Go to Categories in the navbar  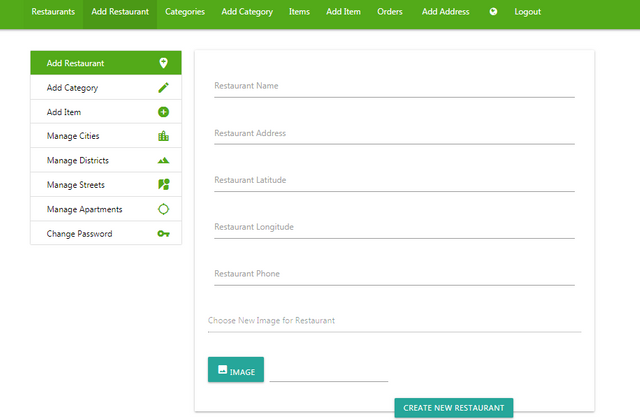point(185,12)
